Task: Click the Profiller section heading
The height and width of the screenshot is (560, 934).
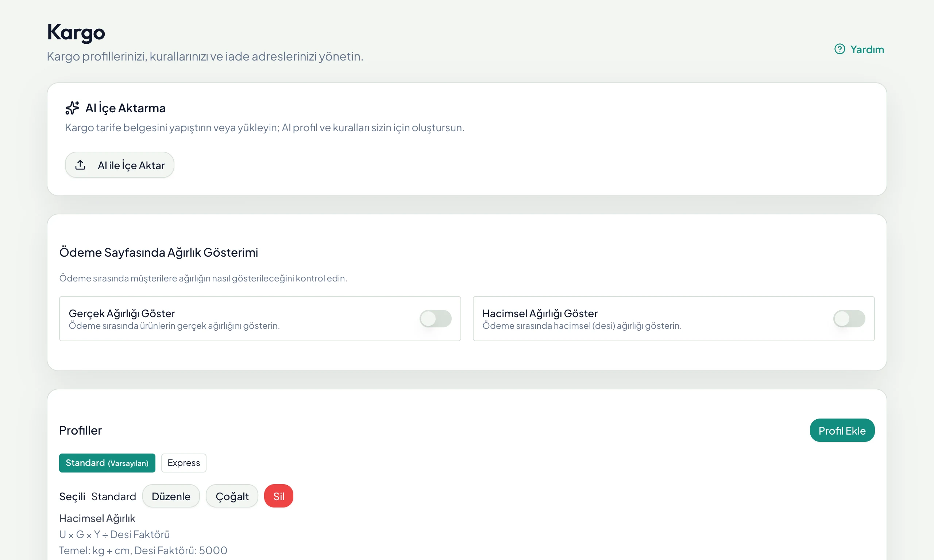Action: point(80,430)
